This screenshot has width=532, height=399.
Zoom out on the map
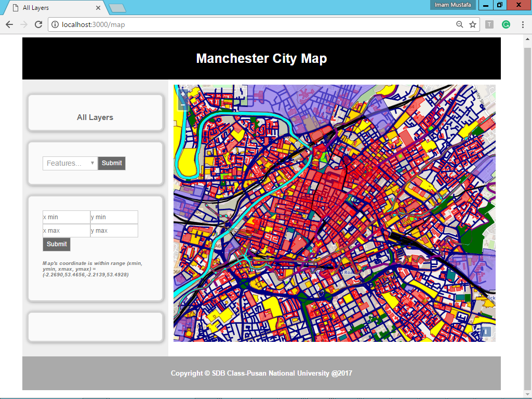(x=183, y=104)
